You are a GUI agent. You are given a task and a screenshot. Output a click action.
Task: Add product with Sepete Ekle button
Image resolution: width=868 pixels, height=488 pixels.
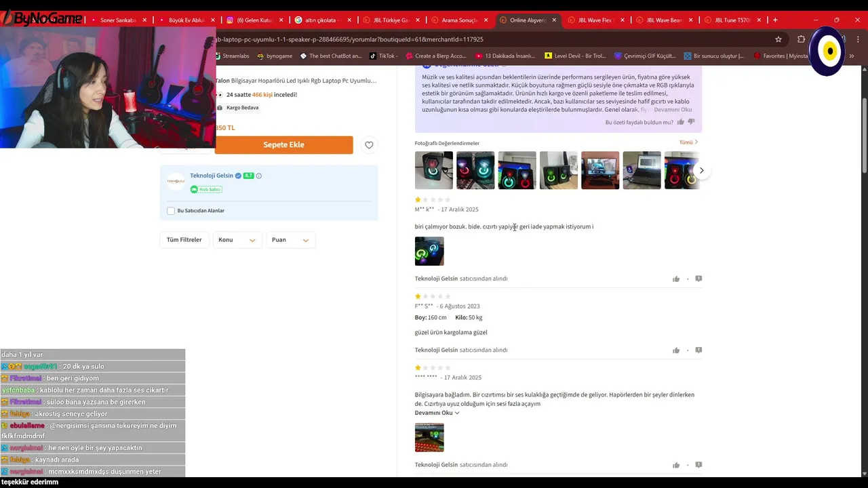pos(284,144)
